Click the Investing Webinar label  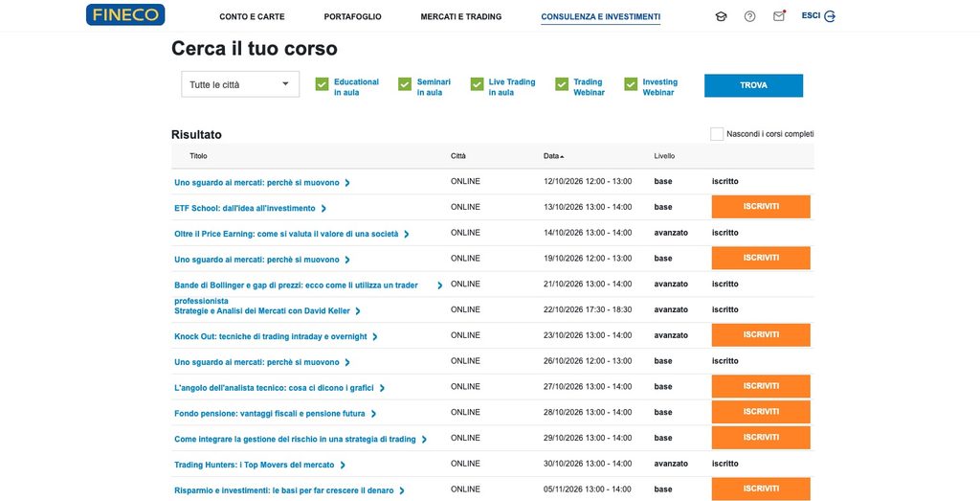(x=660, y=87)
